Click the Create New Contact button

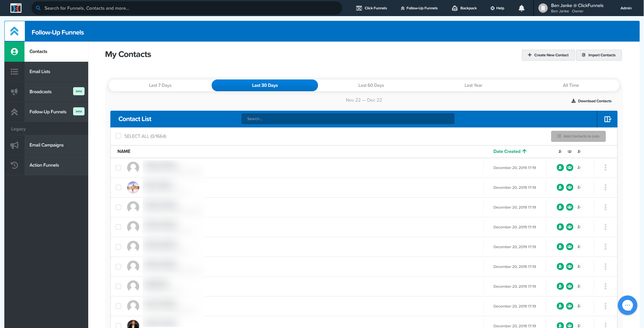pyautogui.click(x=548, y=55)
